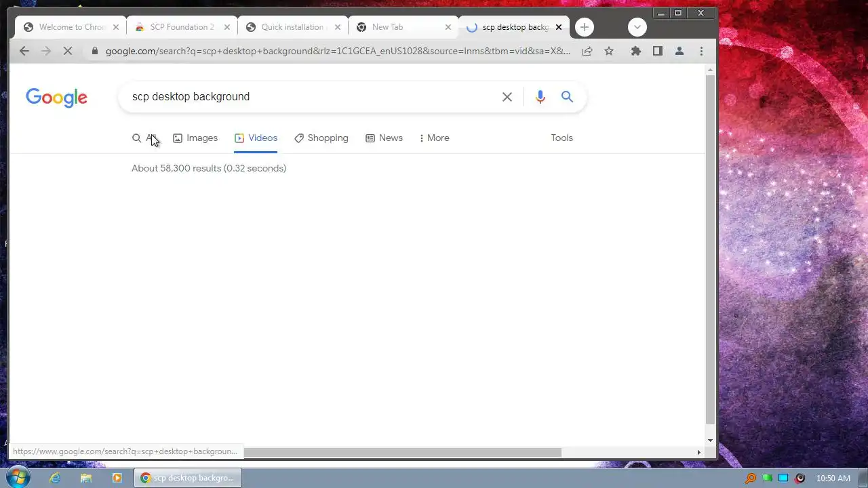Close the Welcome to Chrome tab
This screenshot has height=488, width=868.
(x=116, y=27)
